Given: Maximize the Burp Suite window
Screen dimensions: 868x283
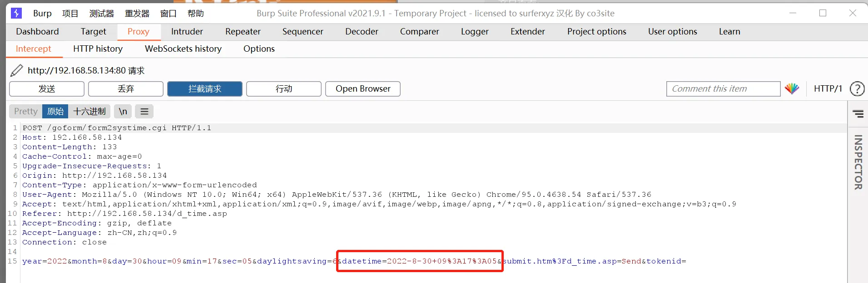Looking at the screenshot, I should click(x=823, y=13).
